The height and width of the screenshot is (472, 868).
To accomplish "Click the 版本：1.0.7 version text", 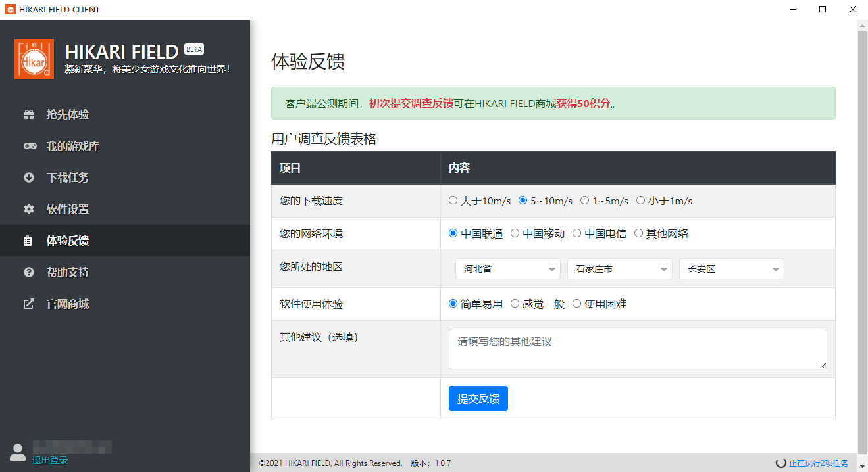I will [431, 463].
